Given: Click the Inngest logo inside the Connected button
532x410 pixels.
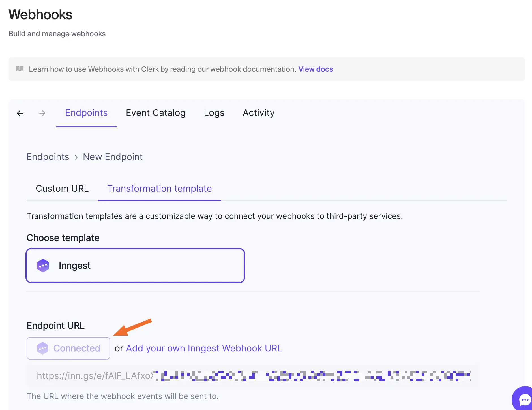Looking at the screenshot, I should point(43,348).
